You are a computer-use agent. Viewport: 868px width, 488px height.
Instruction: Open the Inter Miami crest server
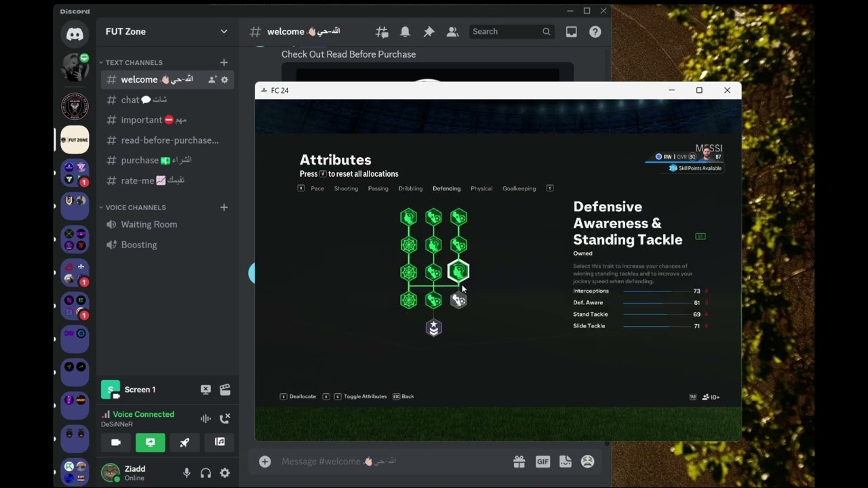click(x=75, y=106)
